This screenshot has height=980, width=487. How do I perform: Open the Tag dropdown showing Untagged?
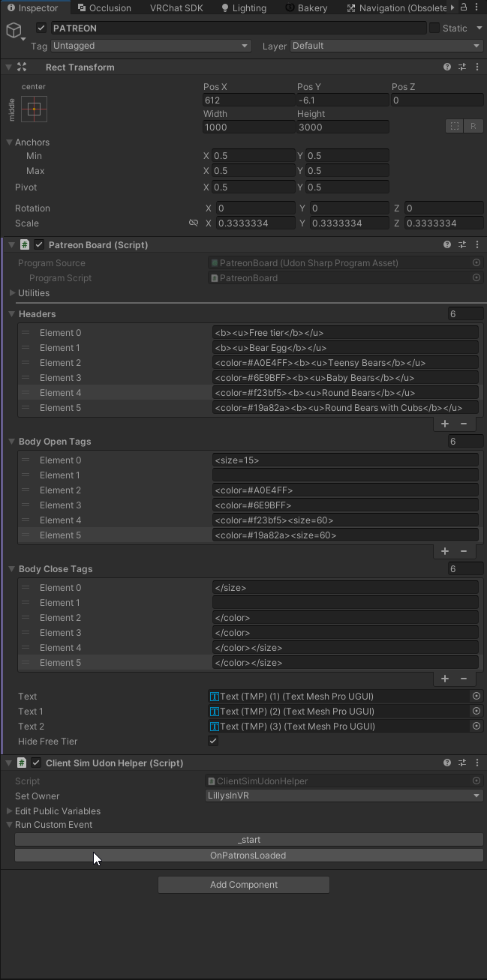150,46
